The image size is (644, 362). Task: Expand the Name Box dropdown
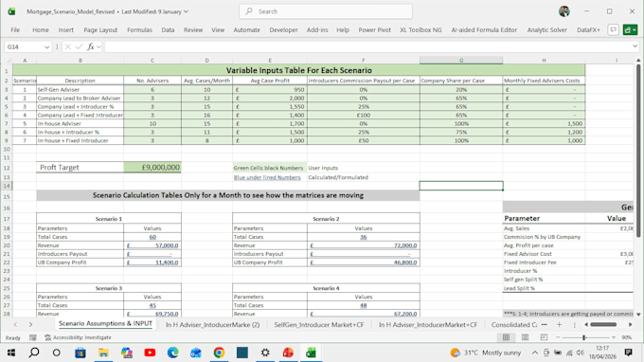46,46
